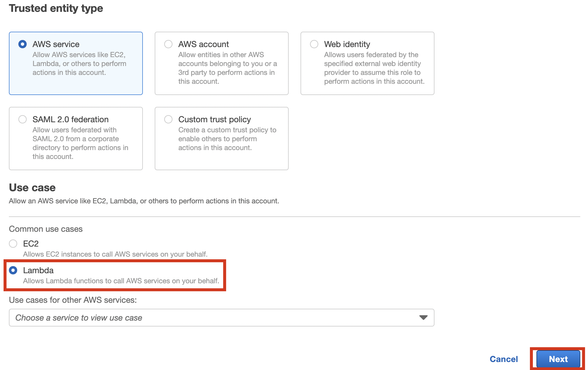Click the 'Allow entities in other AWS accounts' description
588x370 pixels.
point(228,68)
